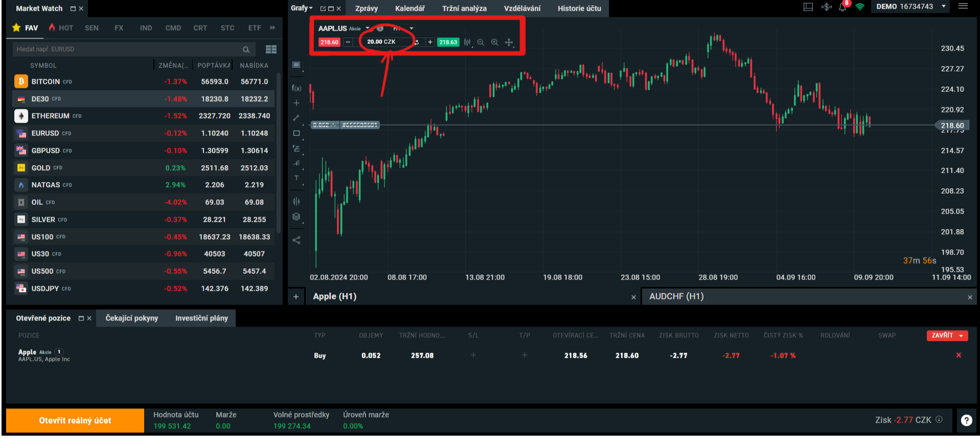This screenshot has height=439, width=980.
Task: Open the DEMO account dropdown
Action: [943, 7]
